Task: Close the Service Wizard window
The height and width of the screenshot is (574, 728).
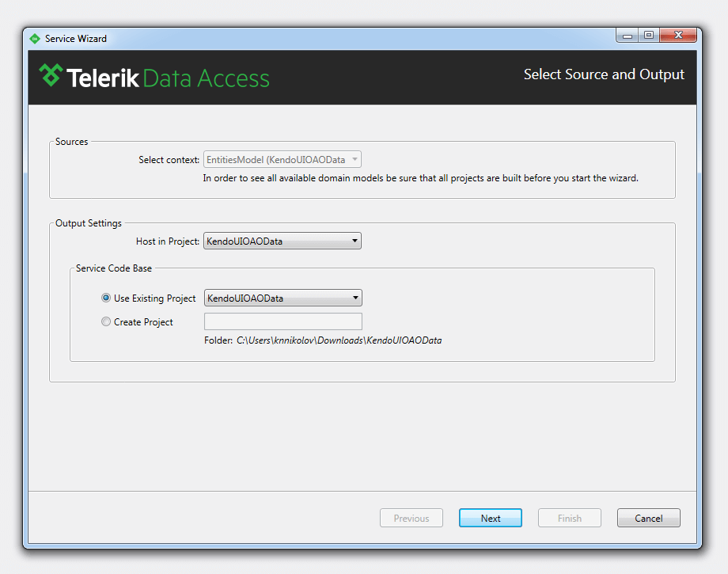Action: click(x=678, y=36)
